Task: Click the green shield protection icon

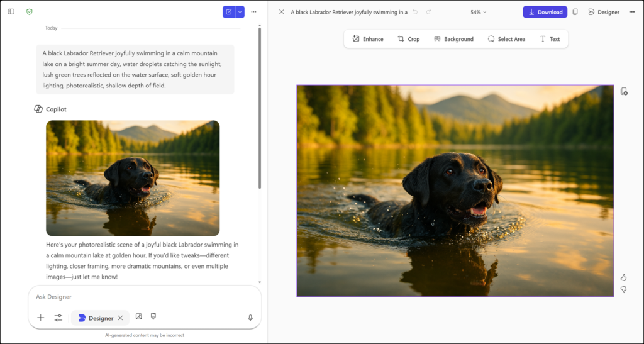Action: tap(30, 12)
